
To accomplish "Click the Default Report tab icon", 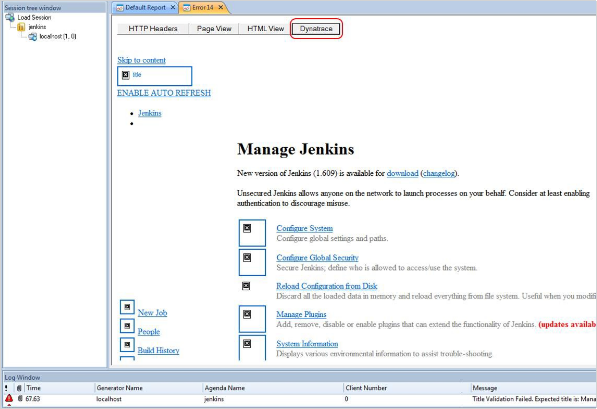I will [x=120, y=8].
